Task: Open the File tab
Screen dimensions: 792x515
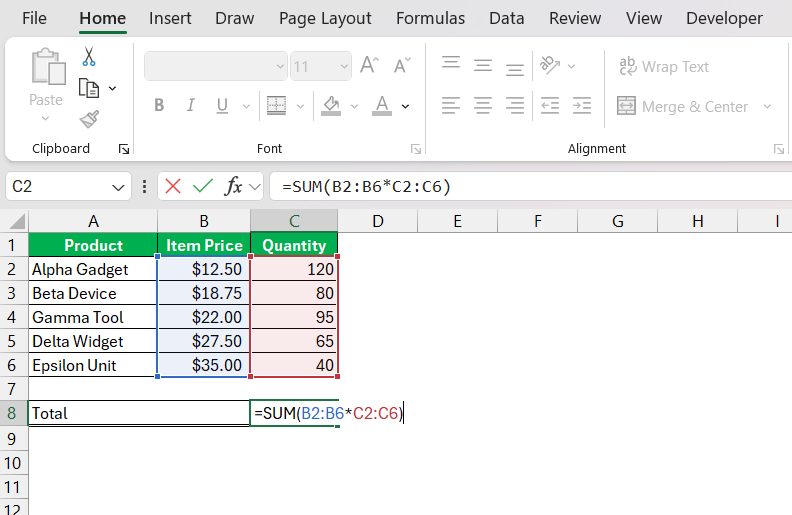Action: (34, 19)
